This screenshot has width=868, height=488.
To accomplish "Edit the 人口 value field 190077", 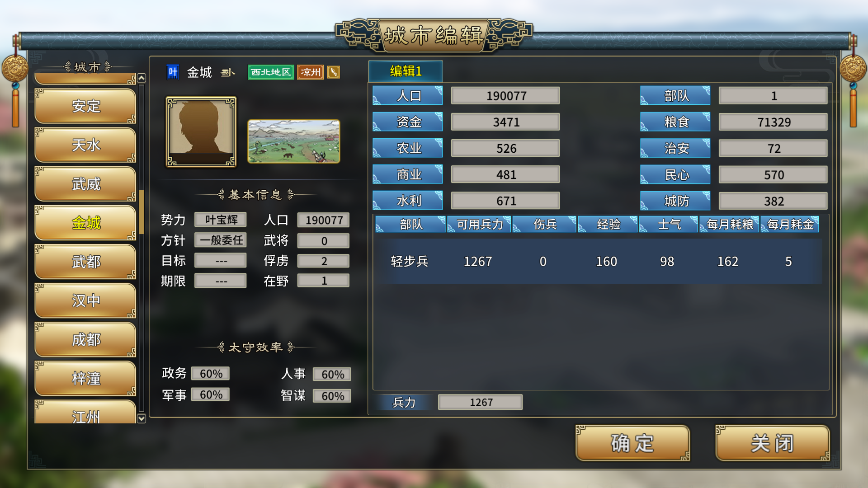I will [505, 96].
